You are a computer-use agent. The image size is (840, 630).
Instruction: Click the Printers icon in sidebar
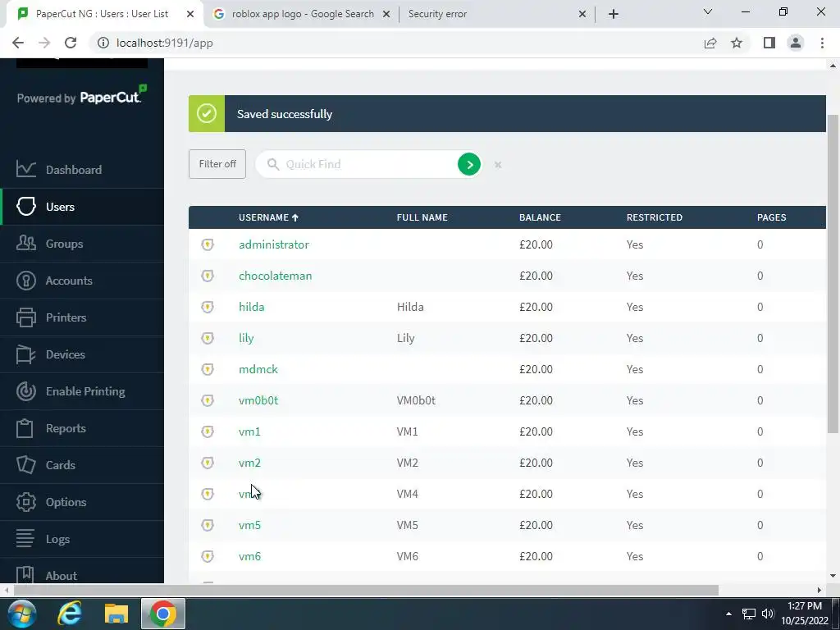click(25, 317)
